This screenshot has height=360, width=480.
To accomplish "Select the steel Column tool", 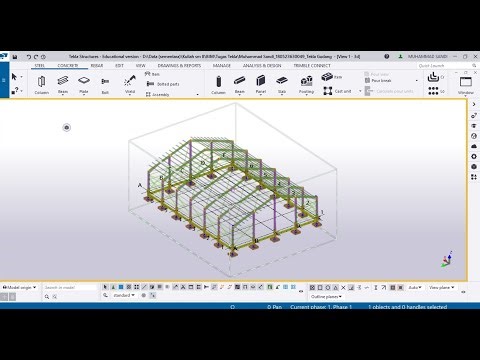I will 41,85.
